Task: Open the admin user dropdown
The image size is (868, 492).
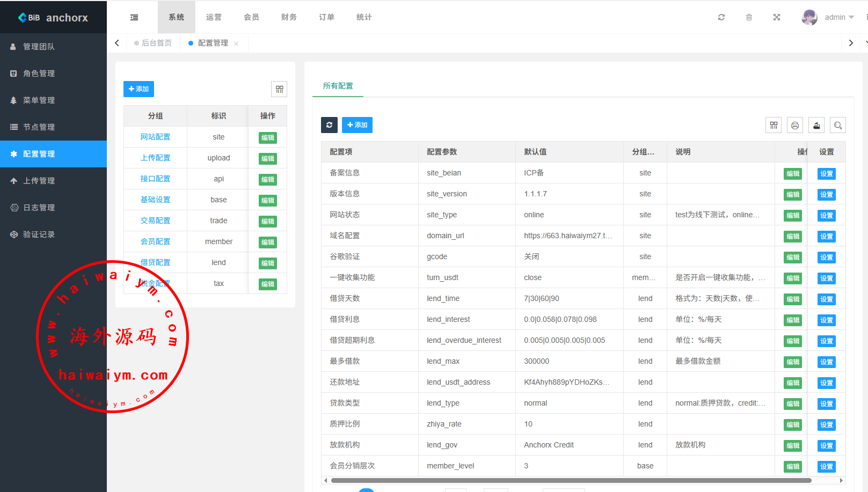Action: 828,18
